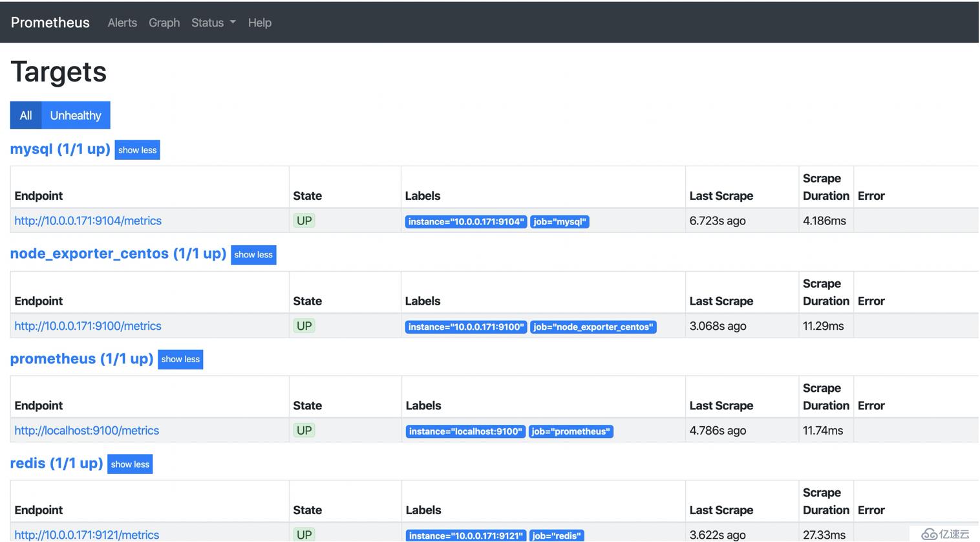Click label job="mysql"
This screenshot has height=542, width=980.
tap(560, 222)
